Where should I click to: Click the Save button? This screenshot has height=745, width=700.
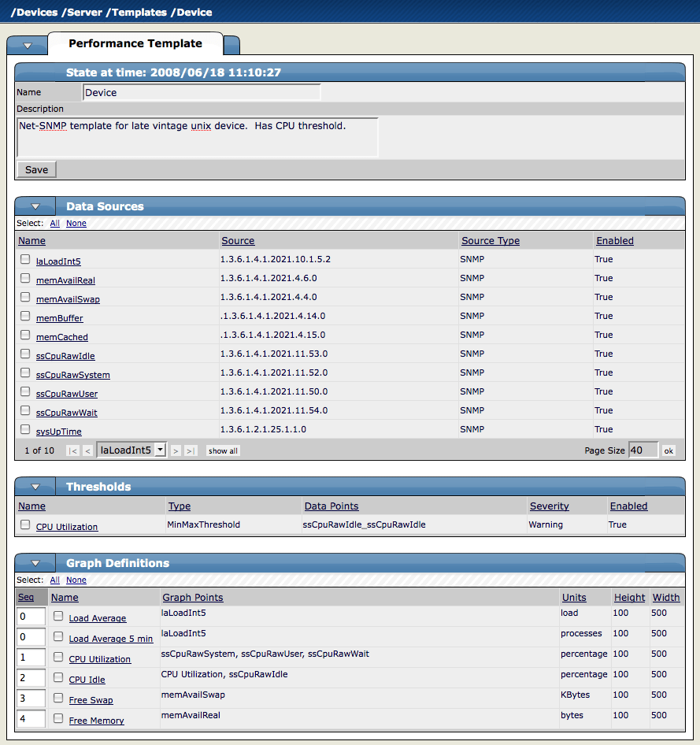[36, 169]
